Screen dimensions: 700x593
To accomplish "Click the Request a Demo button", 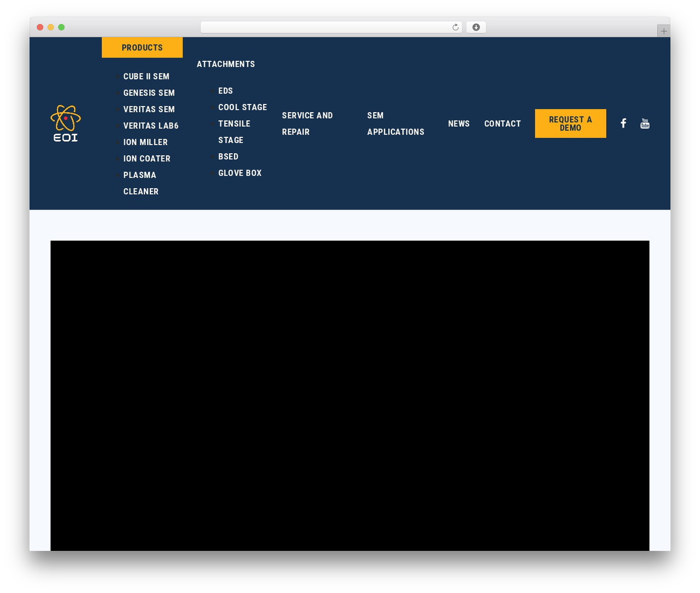I will point(570,124).
